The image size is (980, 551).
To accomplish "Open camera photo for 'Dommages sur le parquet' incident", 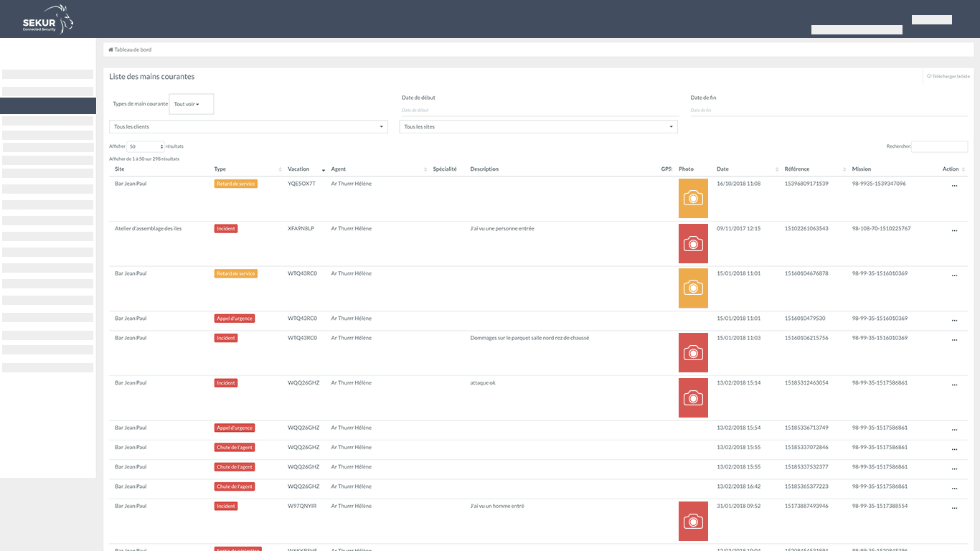I will [693, 352].
